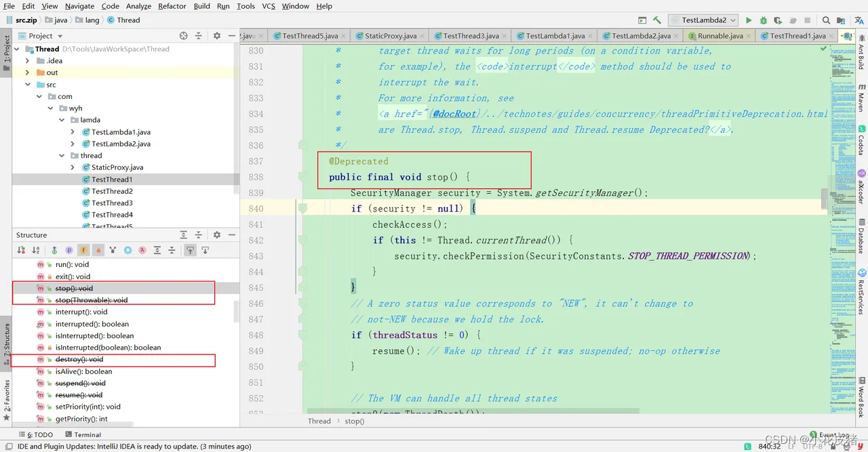Open the Refactor menu
The width and height of the screenshot is (868, 452).
(x=172, y=6)
